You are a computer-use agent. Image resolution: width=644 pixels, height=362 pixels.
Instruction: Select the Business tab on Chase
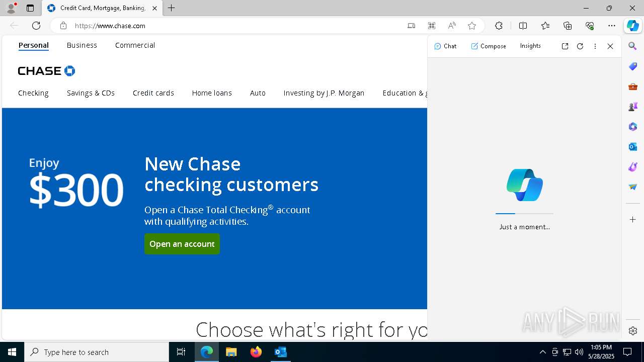tap(82, 45)
